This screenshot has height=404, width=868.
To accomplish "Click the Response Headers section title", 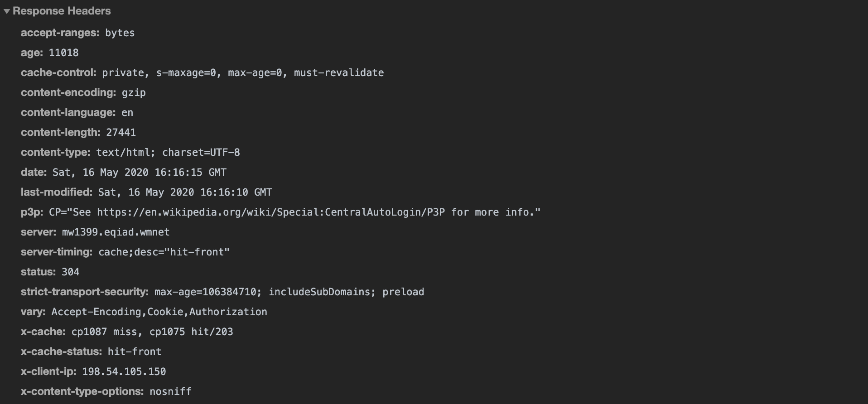I will [x=62, y=11].
